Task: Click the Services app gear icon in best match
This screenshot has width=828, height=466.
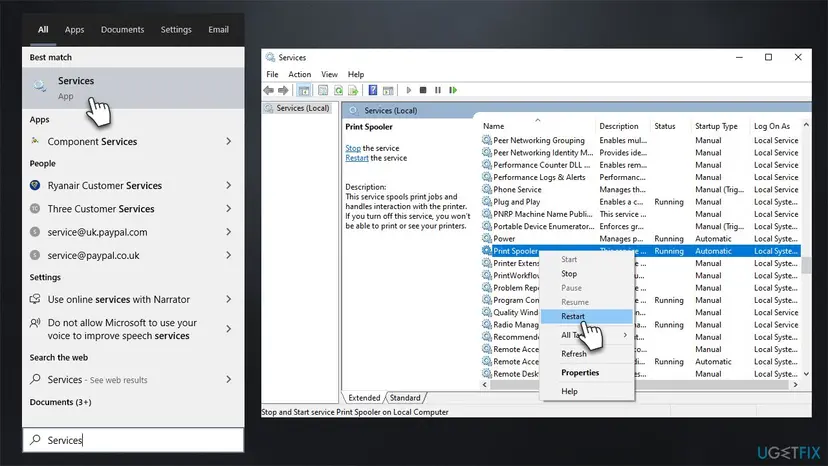Action: pos(40,86)
